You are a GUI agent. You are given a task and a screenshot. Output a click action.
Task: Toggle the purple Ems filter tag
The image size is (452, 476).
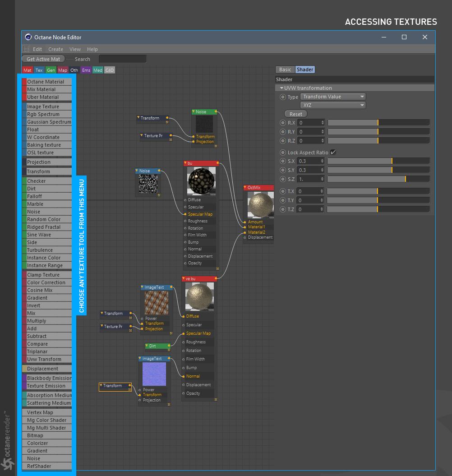86,70
